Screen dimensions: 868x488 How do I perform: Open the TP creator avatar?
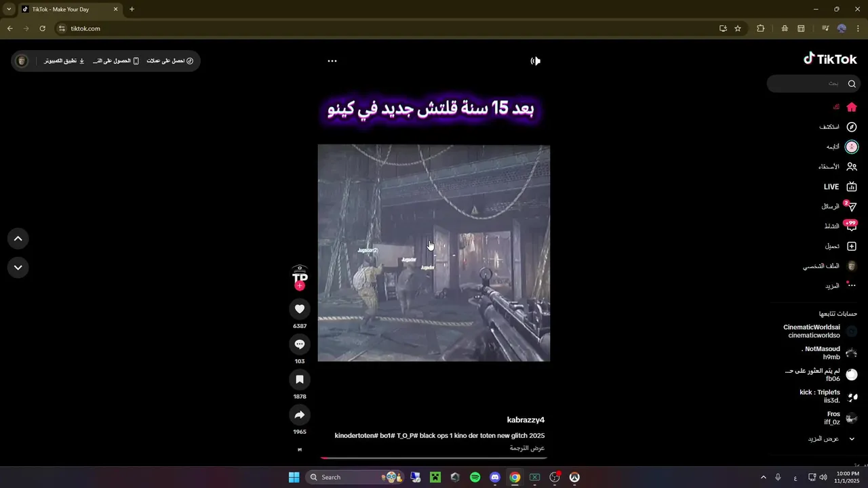pyautogui.click(x=300, y=275)
